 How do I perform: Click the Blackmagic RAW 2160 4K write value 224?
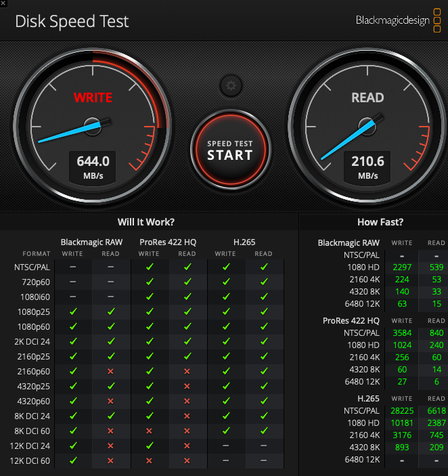click(x=402, y=279)
